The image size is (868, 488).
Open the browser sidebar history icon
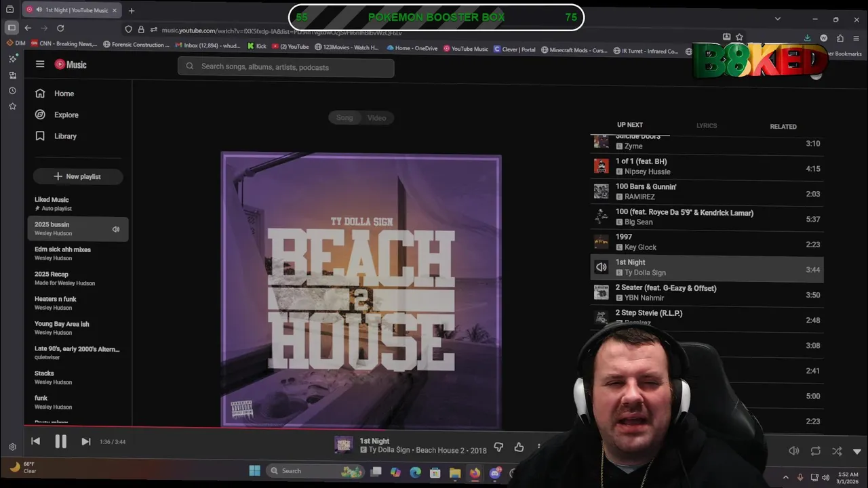[12, 90]
